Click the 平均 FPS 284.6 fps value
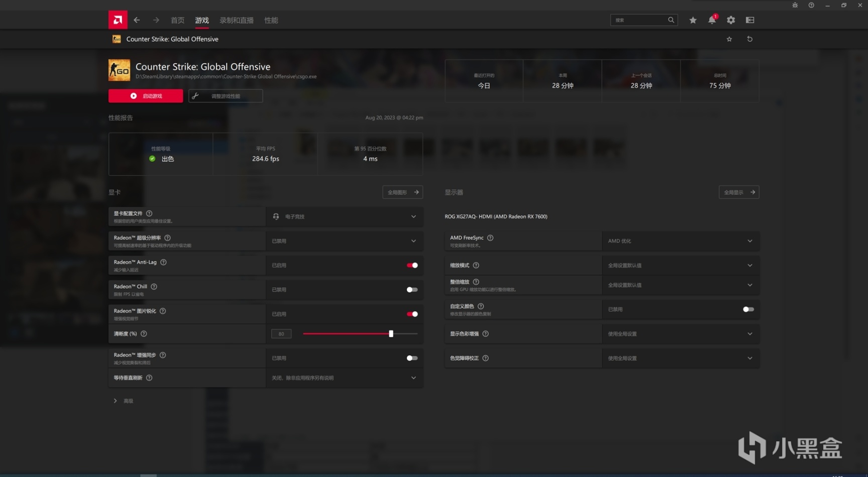The image size is (868, 477). coord(266,159)
